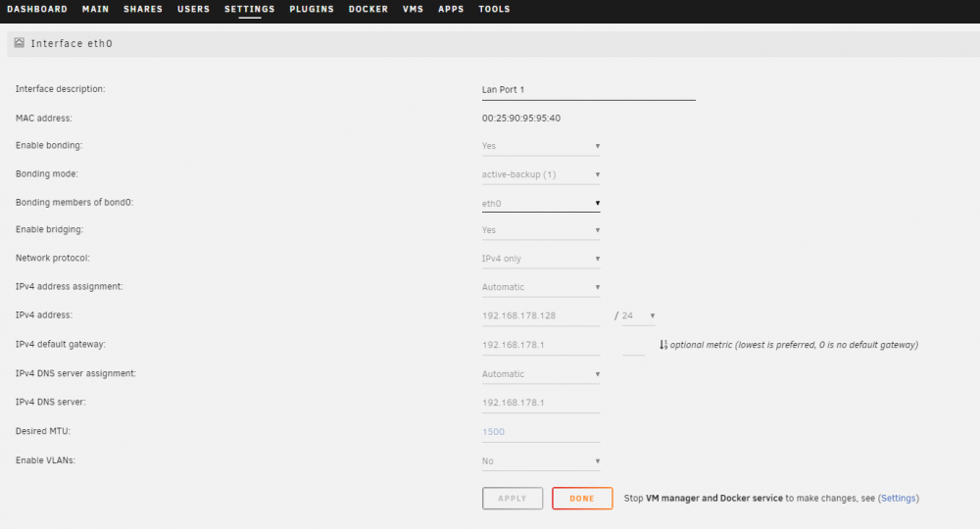
Task: Click the Apply button
Action: click(x=513, y=499)
